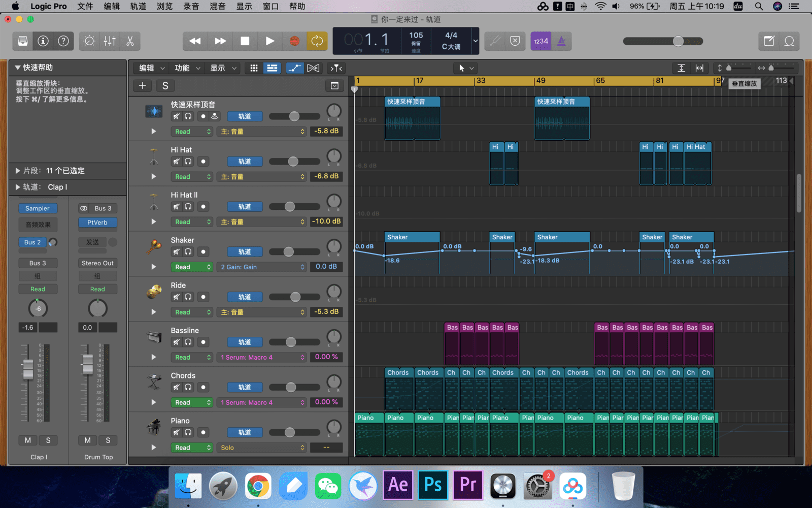Open the Library panel icon
812x508 pixels.
point(23,41)
